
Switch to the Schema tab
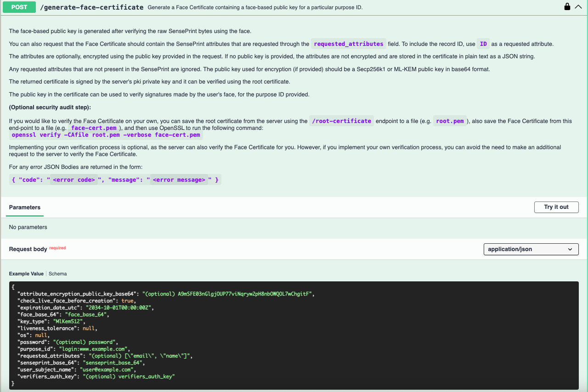coord(58,274)
